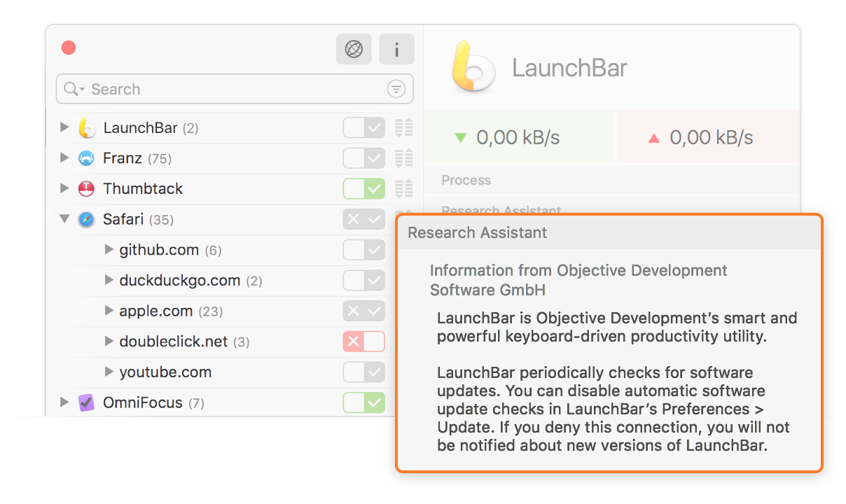Close the window with the red button
Screen dimensions: 846x504
coord(69,48)
